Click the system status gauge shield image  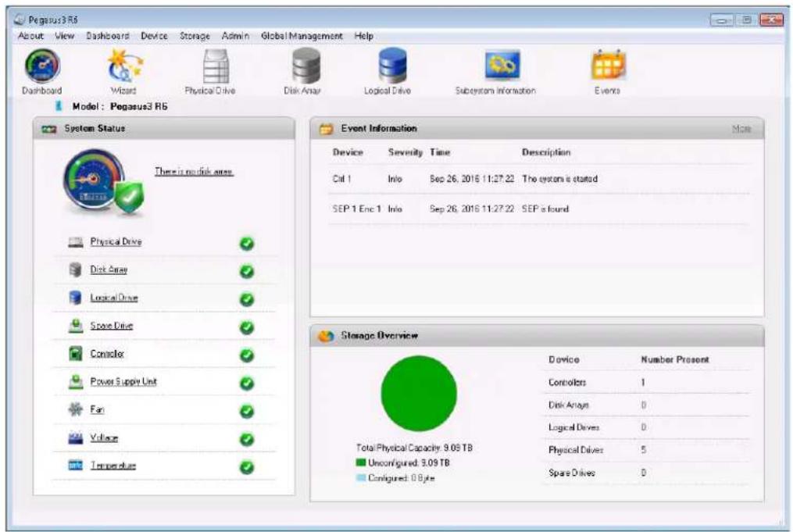[102, 183]
